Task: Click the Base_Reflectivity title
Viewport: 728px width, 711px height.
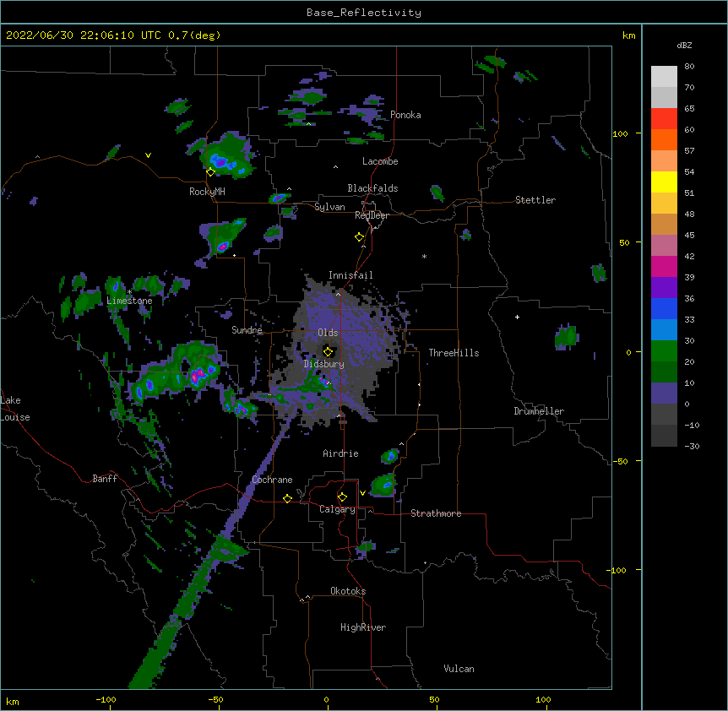Action: pyautogui.click(x=364, y=13)
